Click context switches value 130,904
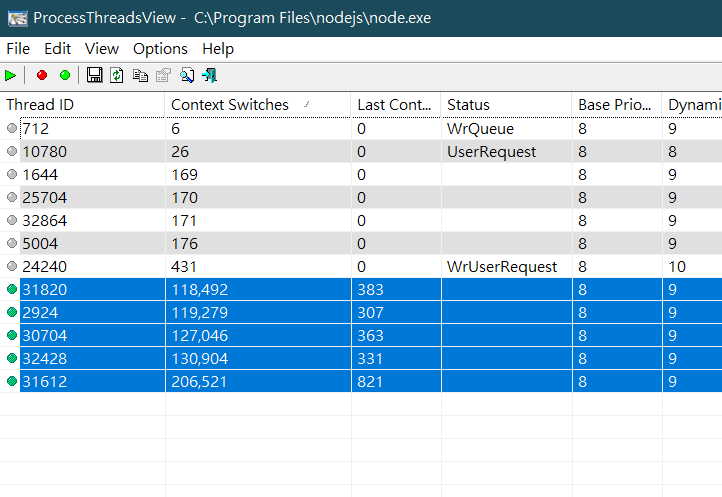The height and width of the screenshot is (497, 722). (199, 359)
